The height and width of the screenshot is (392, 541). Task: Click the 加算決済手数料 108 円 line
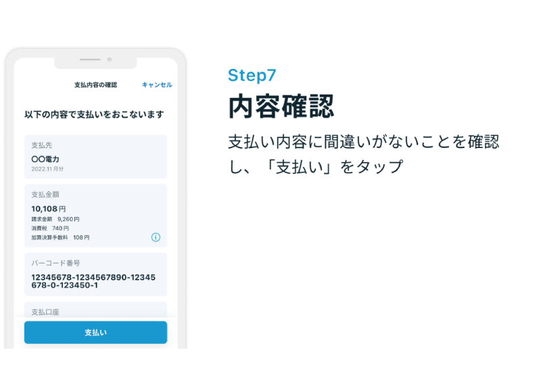click(x=60, y=237)
